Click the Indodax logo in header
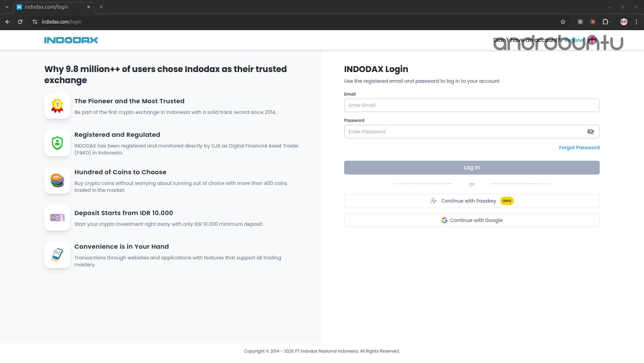 pos(71,40)
